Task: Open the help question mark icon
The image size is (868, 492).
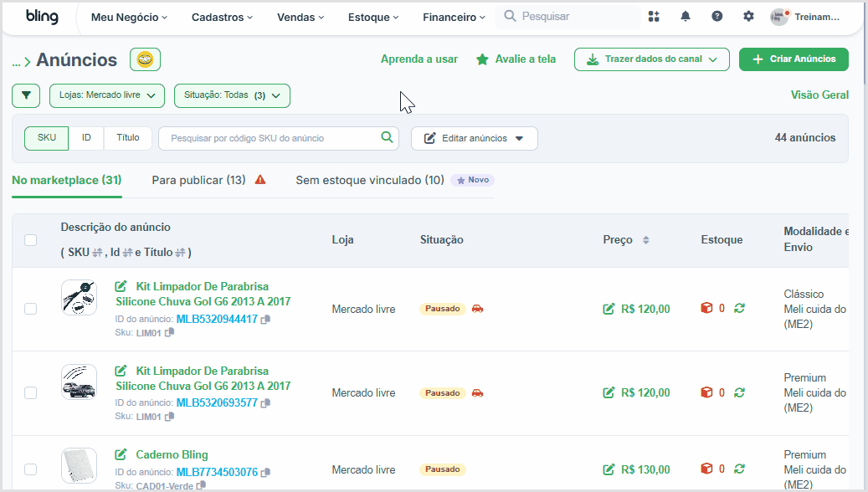Action: tap(716, 17)
